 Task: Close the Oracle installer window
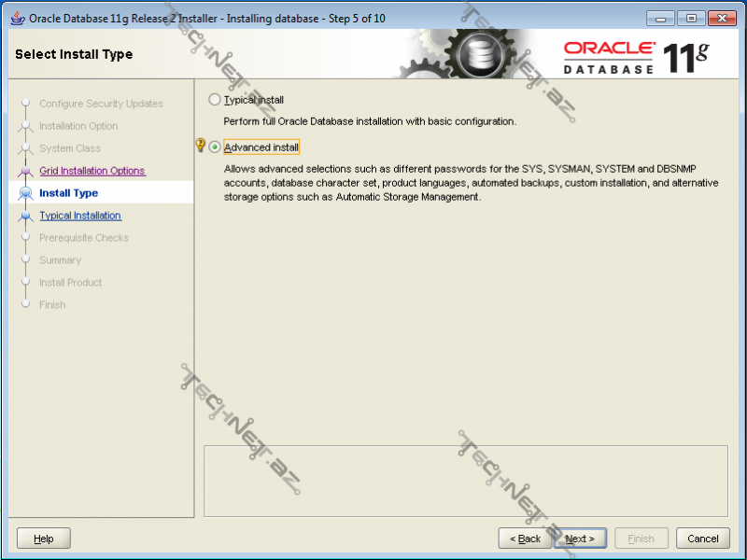[x=722, y=18]
